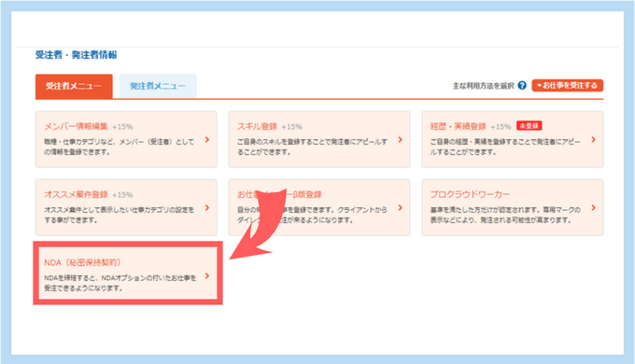Click the スキル登録 card description text
This screenshot has width=635, height=364.
click(x=312, y=147)
